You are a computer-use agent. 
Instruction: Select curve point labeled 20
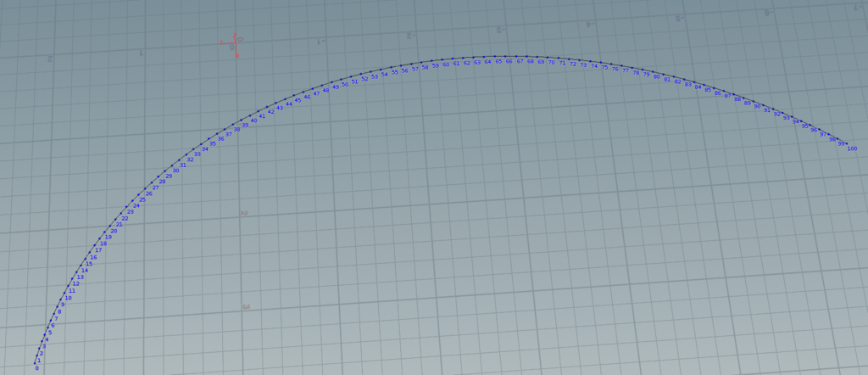114,231
